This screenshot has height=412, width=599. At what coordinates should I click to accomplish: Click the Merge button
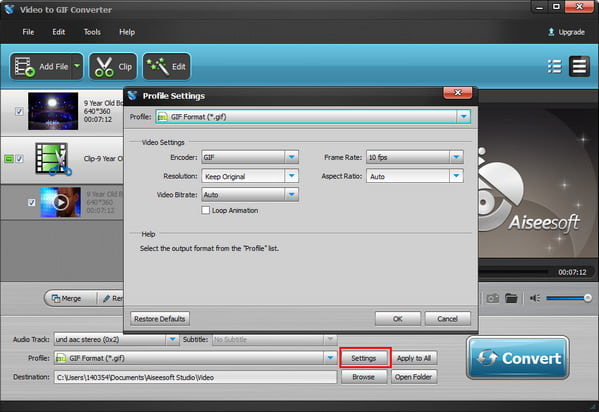66,298
